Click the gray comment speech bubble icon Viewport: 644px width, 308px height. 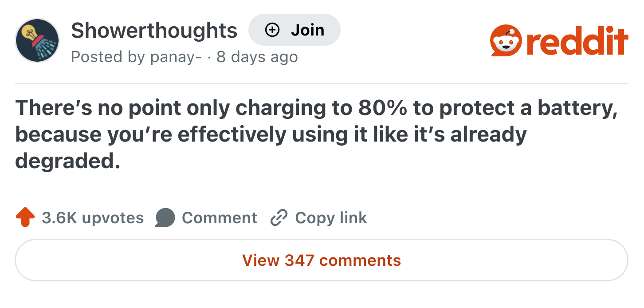click(x=165, y=218)
